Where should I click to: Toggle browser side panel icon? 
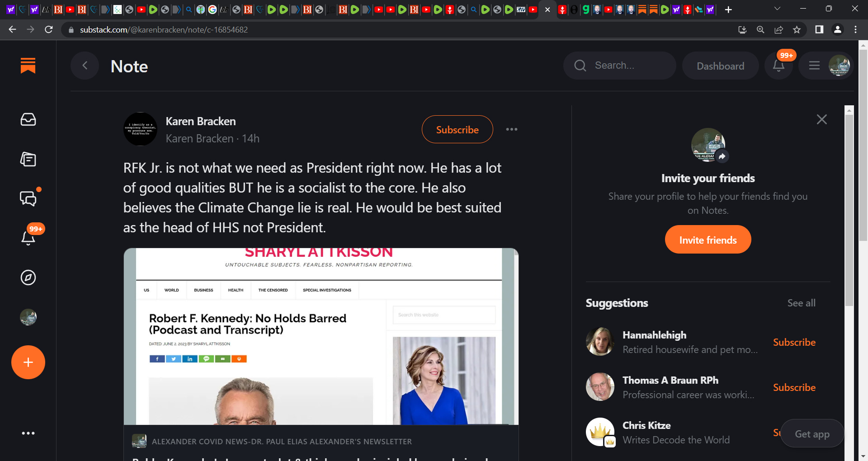point(819,29)
